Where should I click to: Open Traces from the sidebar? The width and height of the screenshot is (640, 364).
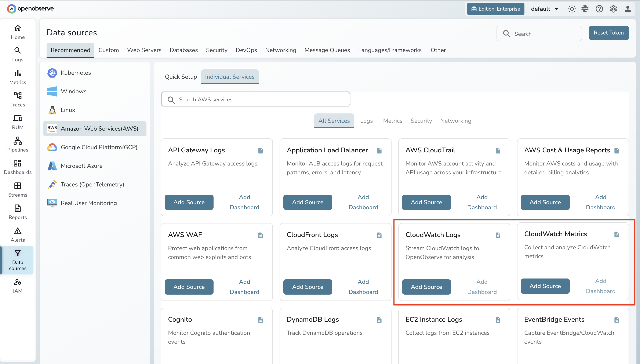pyautogui.click(x=18, y=99)
